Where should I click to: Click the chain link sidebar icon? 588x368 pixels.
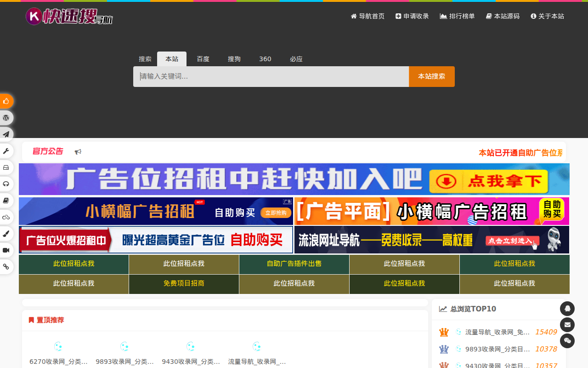6,267
